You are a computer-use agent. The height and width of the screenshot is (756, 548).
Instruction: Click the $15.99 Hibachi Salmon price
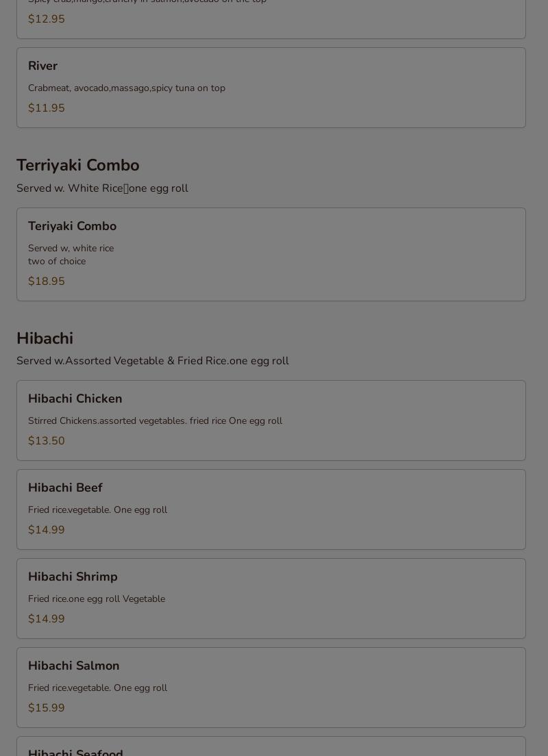47,708
